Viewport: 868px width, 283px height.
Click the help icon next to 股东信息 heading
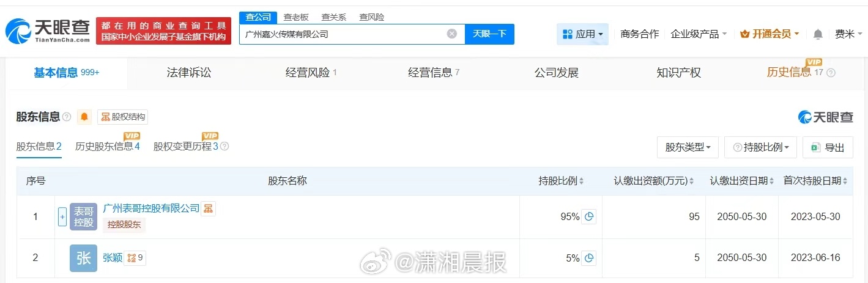point(67,117)
